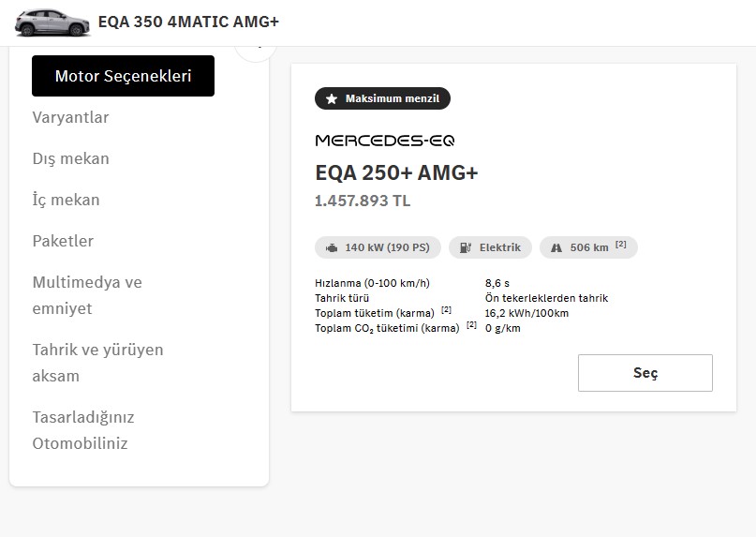The width and height of the screenshot is (756, 537).
Task: Open footnote [2] beside Toplam CO₂ tüketimi
Action: 471,324
